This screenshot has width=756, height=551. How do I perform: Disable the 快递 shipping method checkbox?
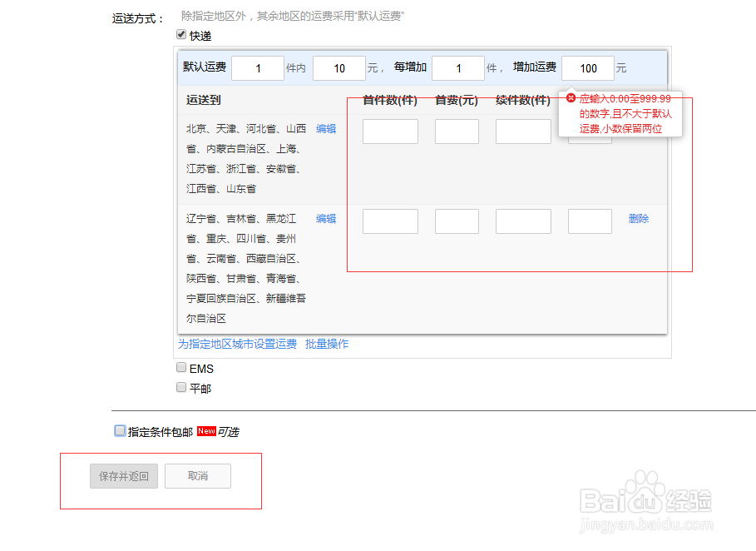pos(180,35)
